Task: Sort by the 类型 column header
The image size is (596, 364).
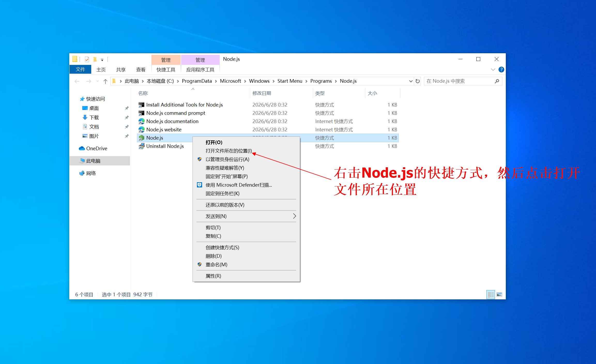Action: click(339, 93)
